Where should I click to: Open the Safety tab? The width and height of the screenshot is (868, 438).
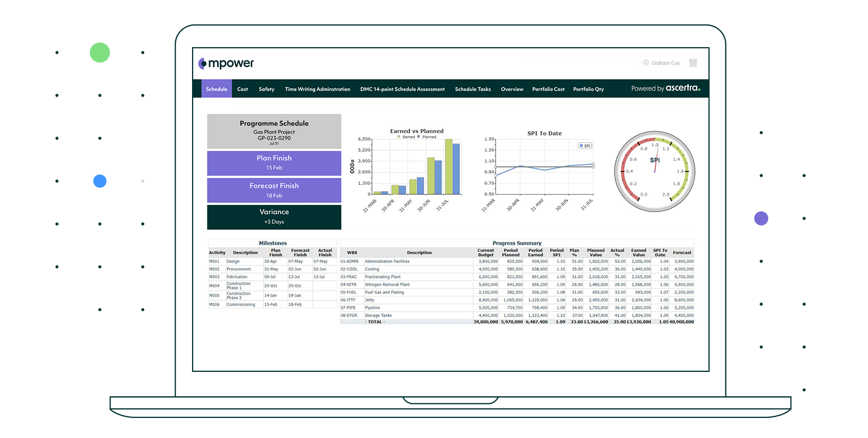pos(266,89)
